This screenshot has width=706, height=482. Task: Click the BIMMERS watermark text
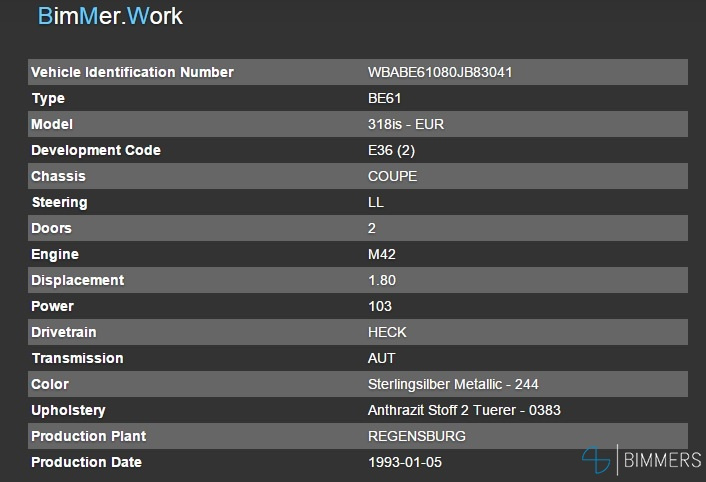click(x=662, y=460)
